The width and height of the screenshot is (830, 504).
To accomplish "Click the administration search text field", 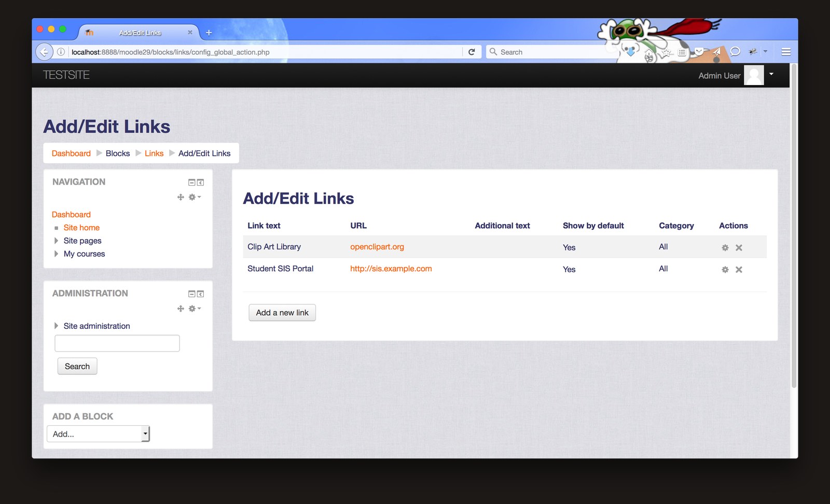I will (117, 343).
